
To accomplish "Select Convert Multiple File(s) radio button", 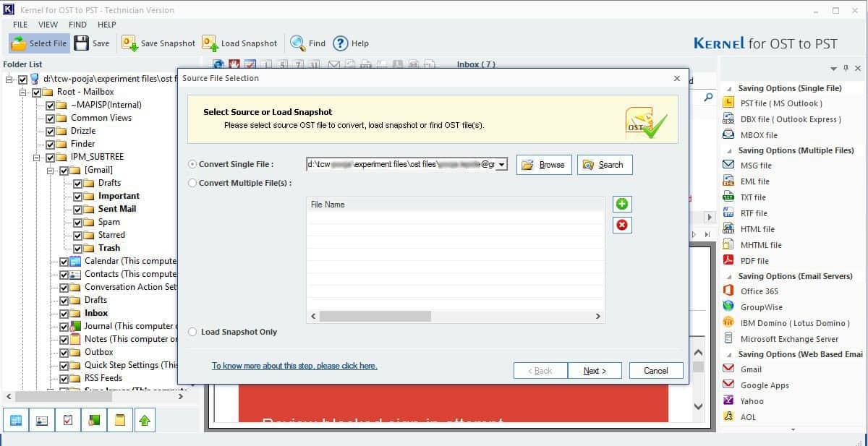I will coord(192,183).
